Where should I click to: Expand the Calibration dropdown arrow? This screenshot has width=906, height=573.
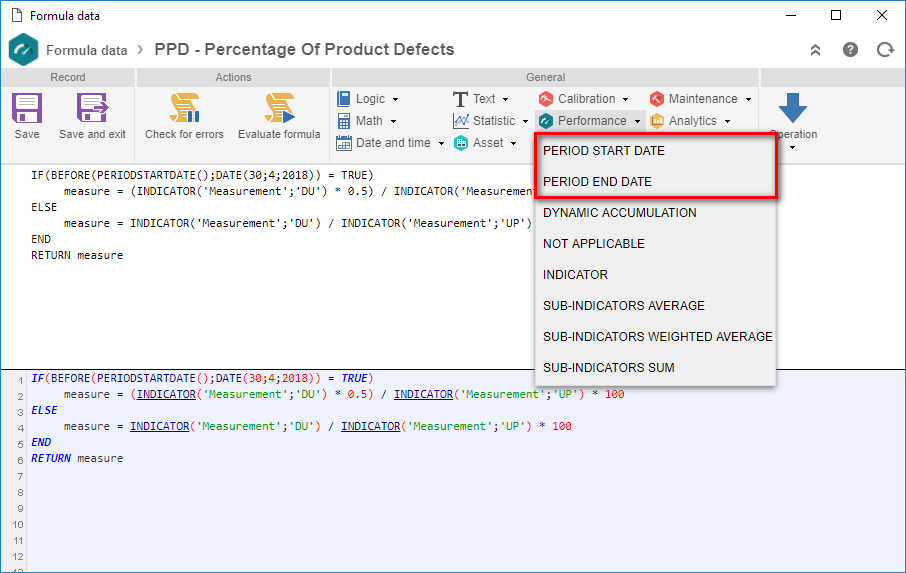click(625, 99)
